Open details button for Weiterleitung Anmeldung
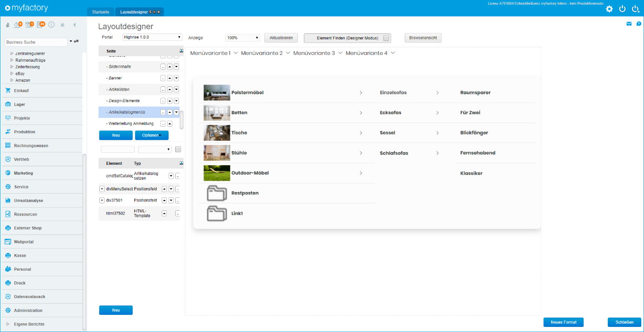 [163, 124]
